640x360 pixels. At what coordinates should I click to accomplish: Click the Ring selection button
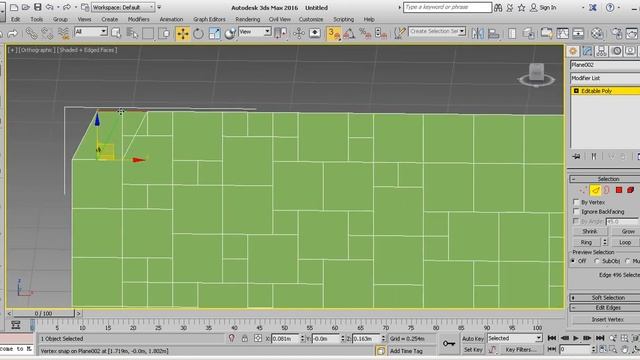tap(586, 242)
